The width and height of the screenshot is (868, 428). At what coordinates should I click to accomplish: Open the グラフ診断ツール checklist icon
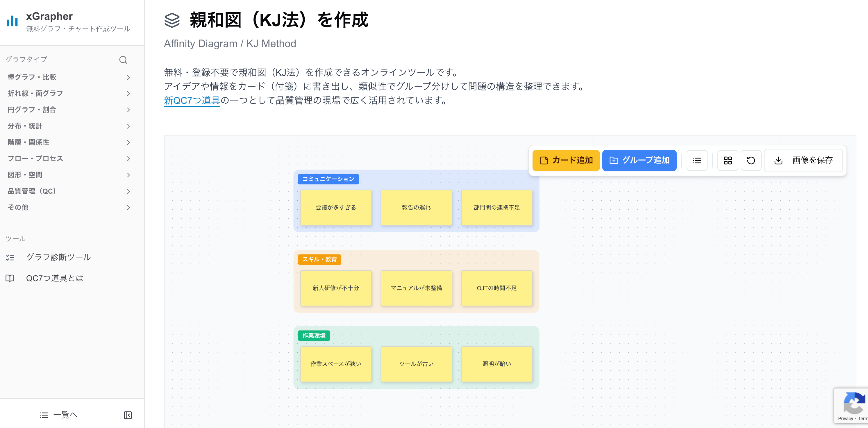(x=10, y=257)
